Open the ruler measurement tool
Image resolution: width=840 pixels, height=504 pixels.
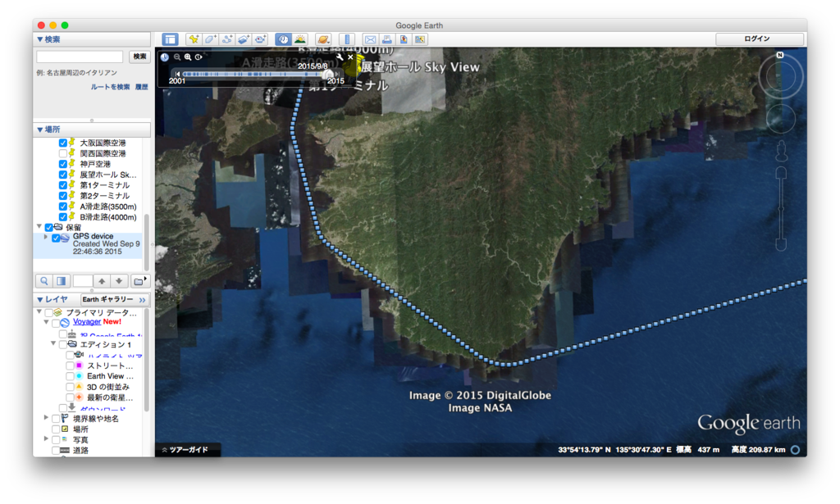[347, 39]
